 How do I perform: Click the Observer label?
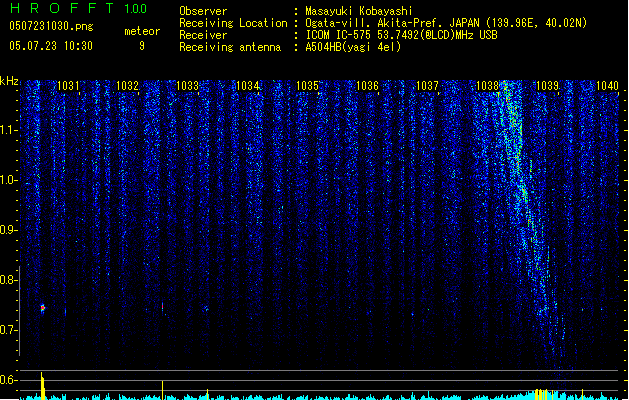coord(203,11)
